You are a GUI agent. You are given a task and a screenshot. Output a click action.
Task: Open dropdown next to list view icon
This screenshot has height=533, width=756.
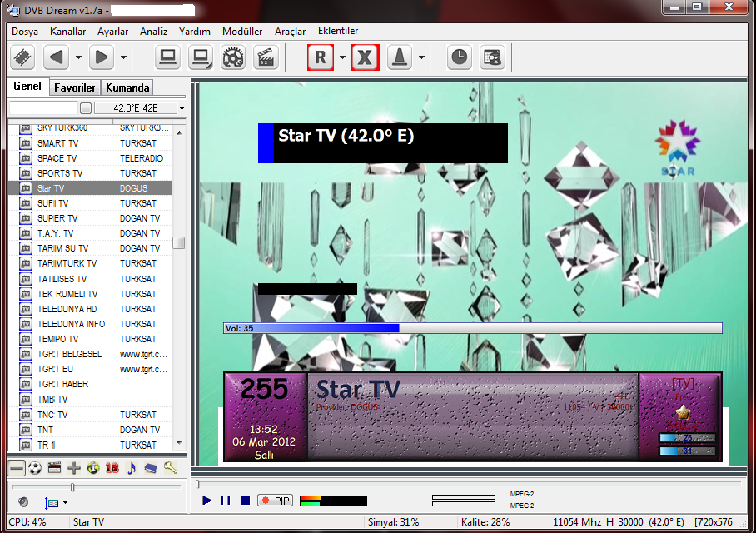pyautogui.click(x=66, y=503)
